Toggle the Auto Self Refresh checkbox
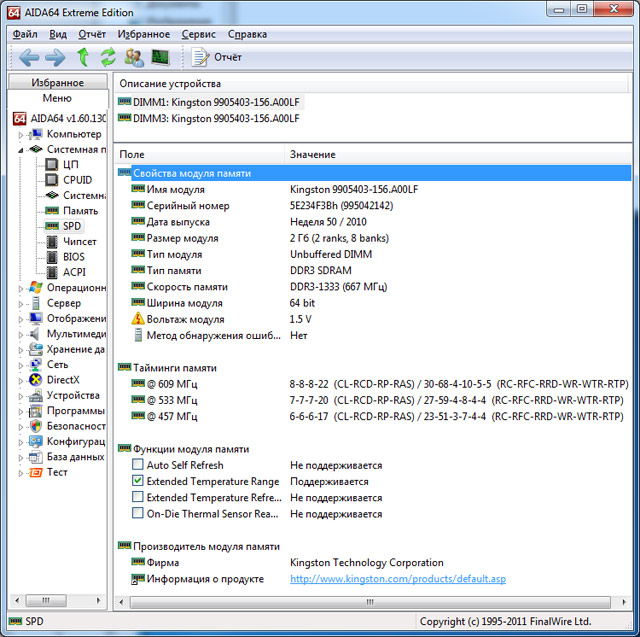 tap(138, 464)
